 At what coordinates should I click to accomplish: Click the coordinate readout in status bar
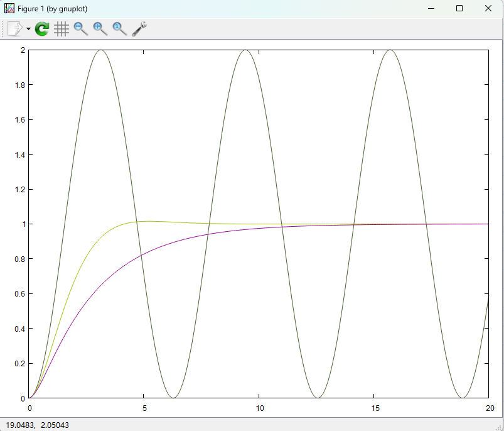coord(37,425)
